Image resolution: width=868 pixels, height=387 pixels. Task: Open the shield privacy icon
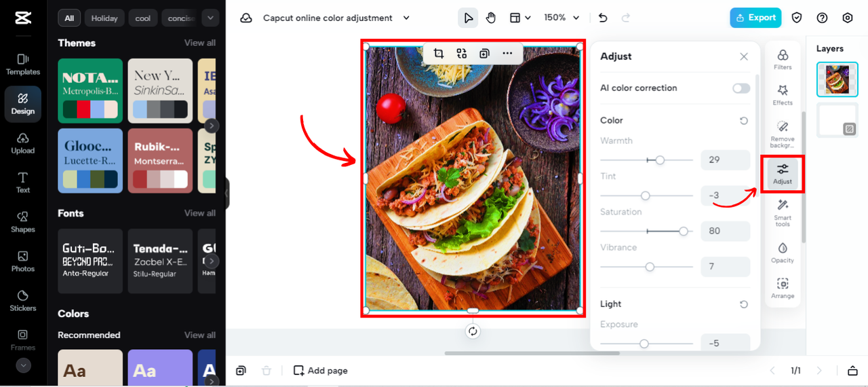pyautogui.click(x=797, y=18)
